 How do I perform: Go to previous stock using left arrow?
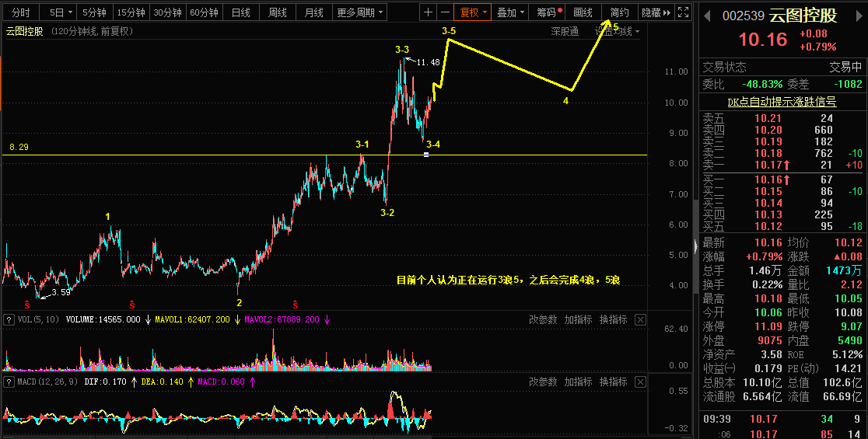point(708,16)
